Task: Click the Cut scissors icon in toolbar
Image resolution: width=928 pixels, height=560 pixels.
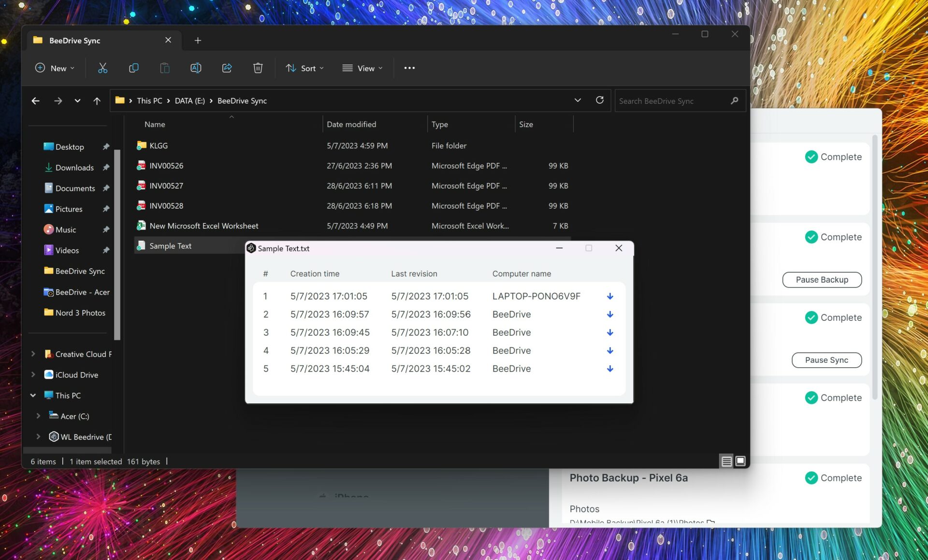Action: pyautogui.click(x=102, y=68)
